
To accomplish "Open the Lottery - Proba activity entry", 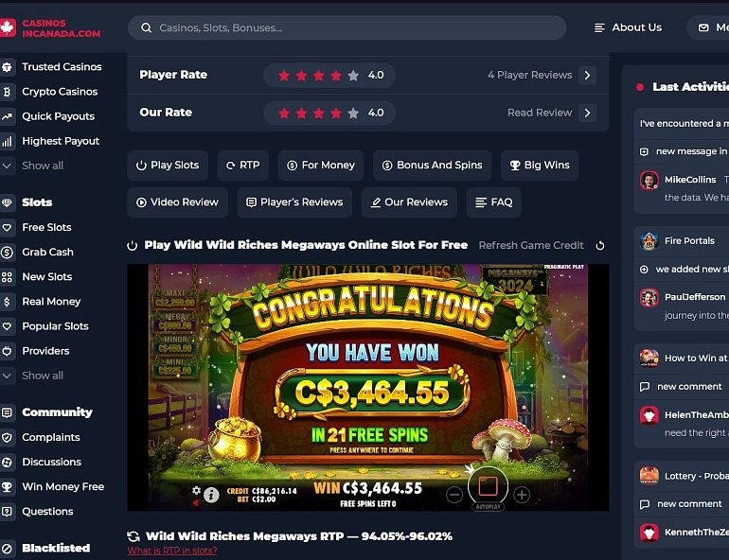I will 684,476.
